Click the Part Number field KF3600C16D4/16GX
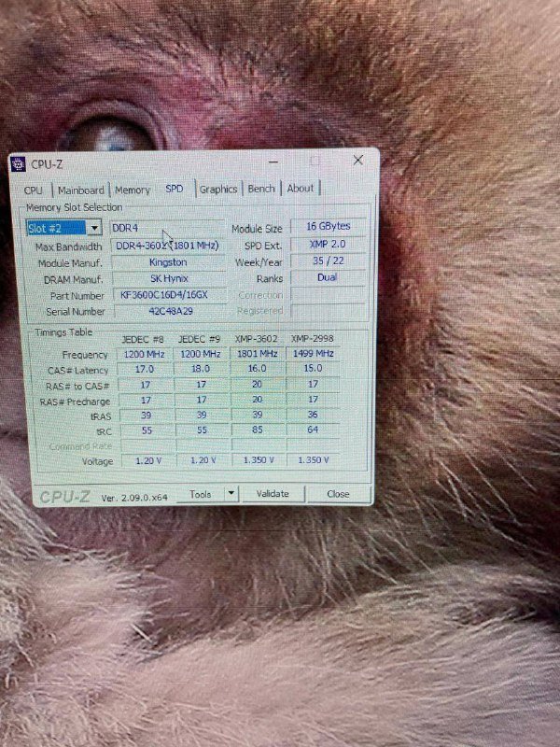The image size is (560, 747). point(164,295)
